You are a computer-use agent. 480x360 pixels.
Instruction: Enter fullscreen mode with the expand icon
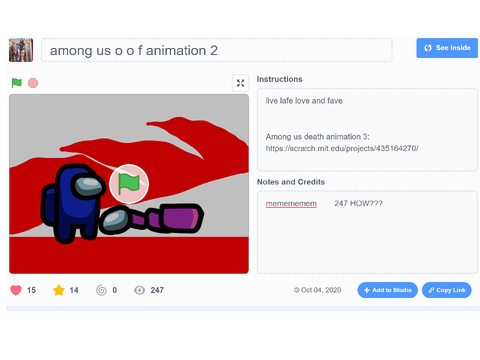[240, 83]
